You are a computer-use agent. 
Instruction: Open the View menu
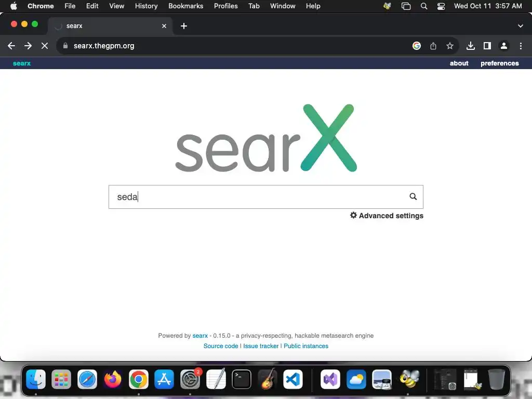coord(117,6)
